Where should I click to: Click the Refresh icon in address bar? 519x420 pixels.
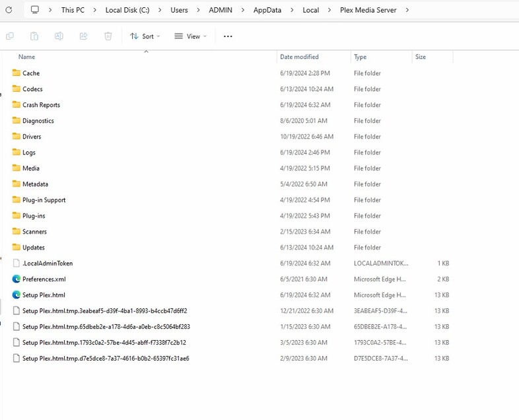[9, 10]
